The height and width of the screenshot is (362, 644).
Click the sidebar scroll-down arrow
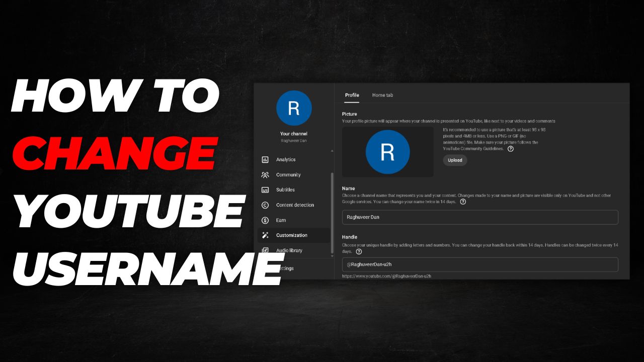[332, 256]
